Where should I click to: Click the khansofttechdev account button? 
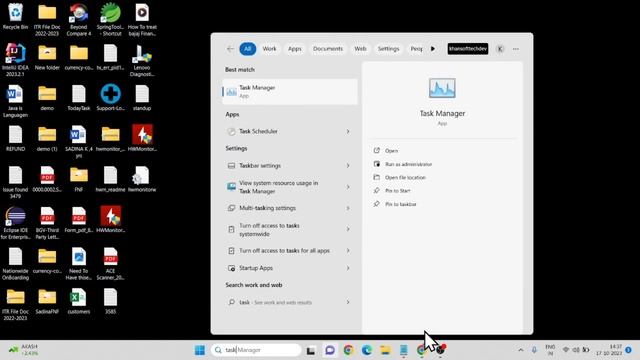(x=468, y=49)
